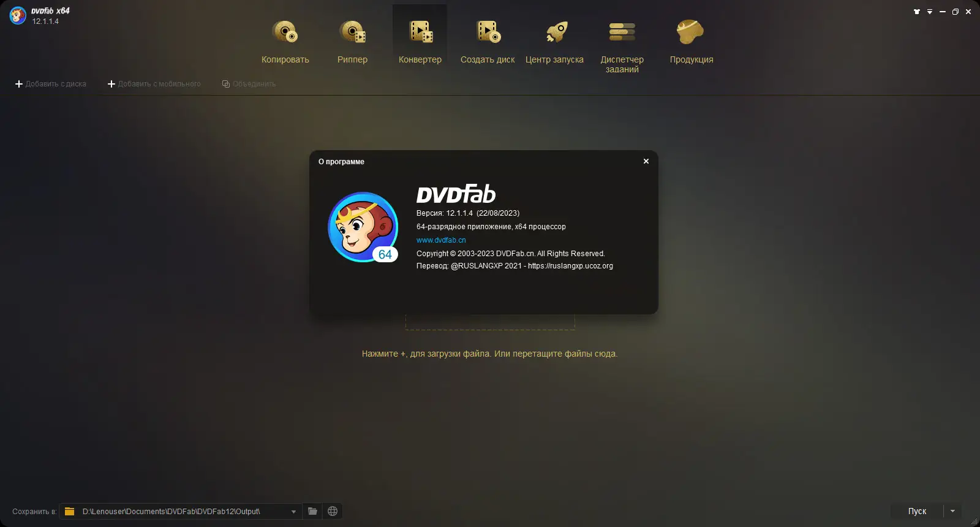This screenshot has height=527, width=980.
Task: Close the О программе dialog
Action: 646,161
